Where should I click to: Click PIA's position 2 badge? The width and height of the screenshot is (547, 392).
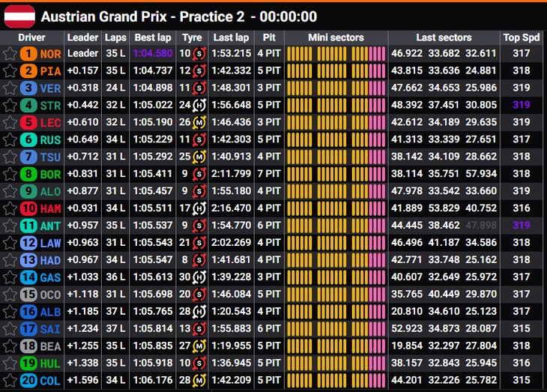pyautogui.click(x=28, y=71)
